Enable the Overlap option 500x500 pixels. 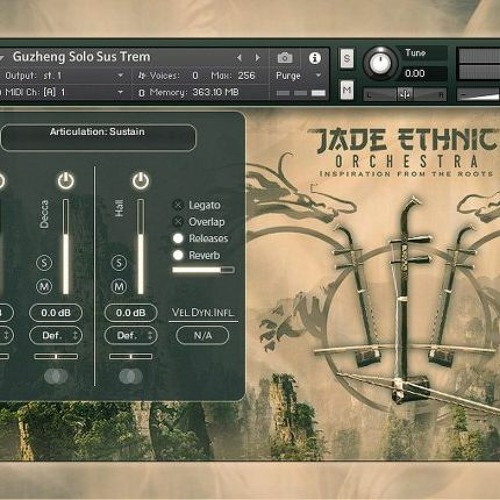[x=178, y=222]
